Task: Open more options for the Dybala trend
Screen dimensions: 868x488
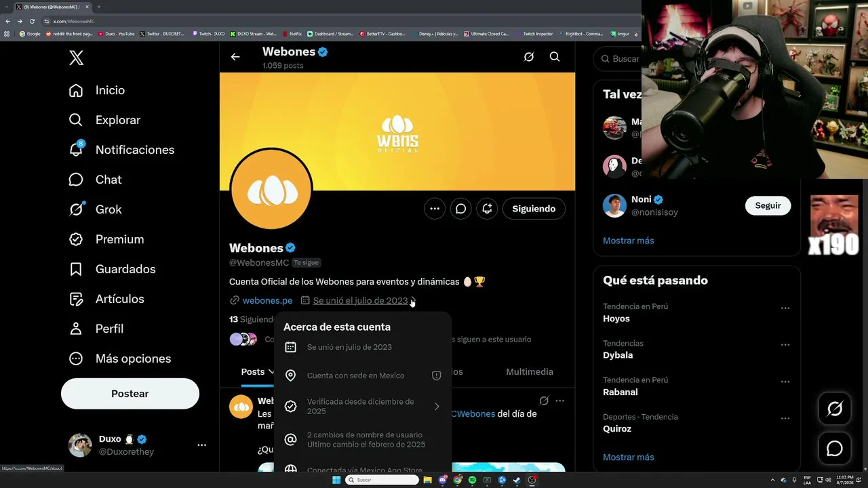Action: pyautogui.click(x=785, y=344)
